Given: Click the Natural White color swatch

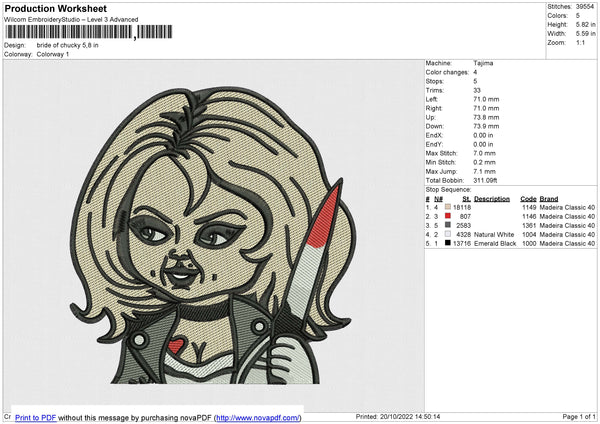Looking at the screenshot, I should point(448,234).
